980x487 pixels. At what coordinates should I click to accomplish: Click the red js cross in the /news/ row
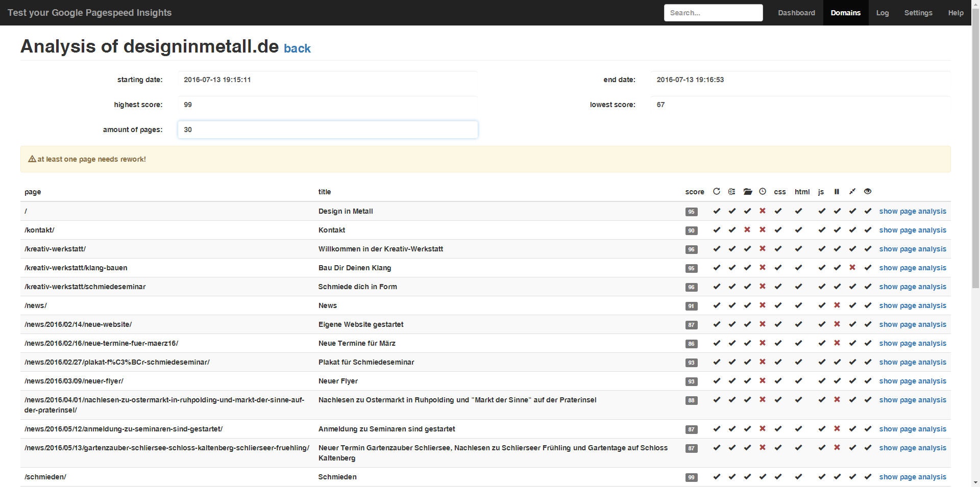[x=837, y=305]
